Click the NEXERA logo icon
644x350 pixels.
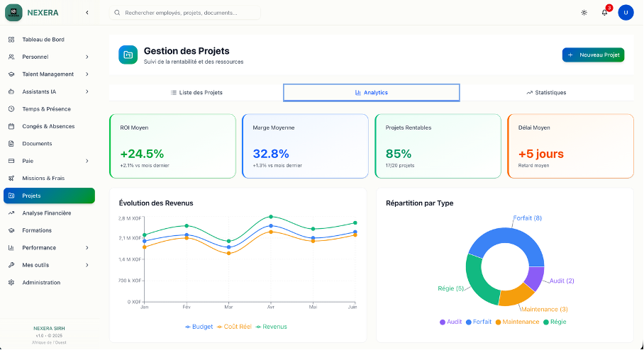13,12
